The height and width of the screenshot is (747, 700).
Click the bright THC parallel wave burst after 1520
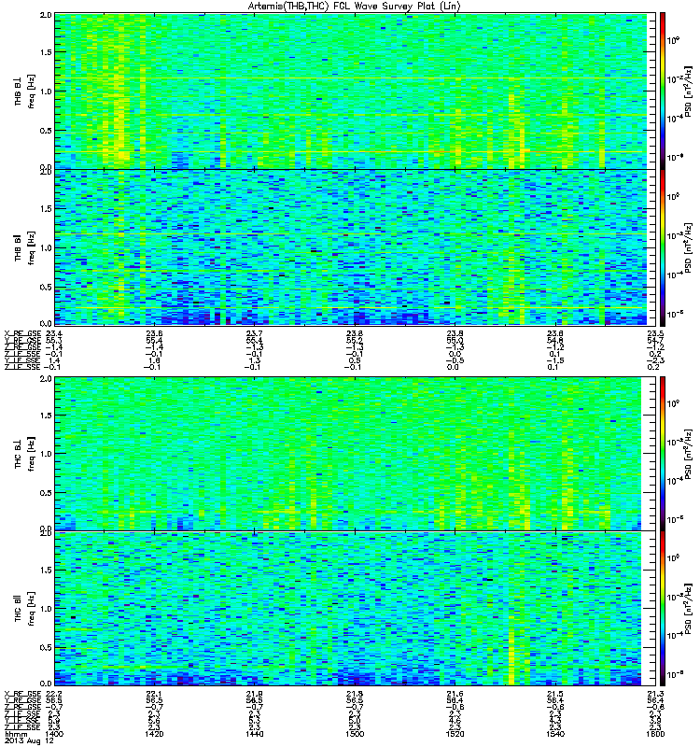coord(511,657)
